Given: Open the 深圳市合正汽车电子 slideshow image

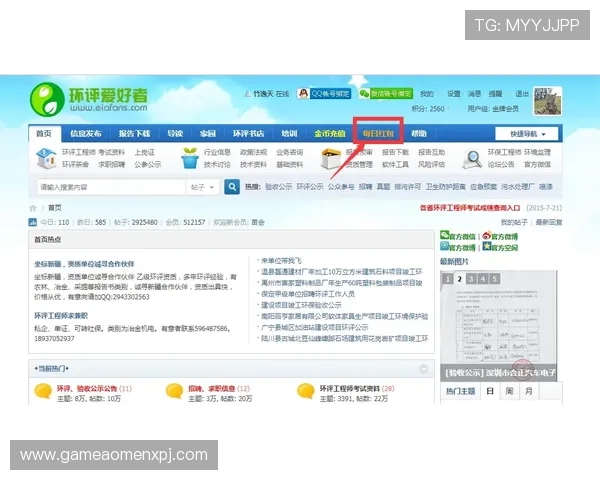Looking at the screenshot, I should (x=499, y=326).
